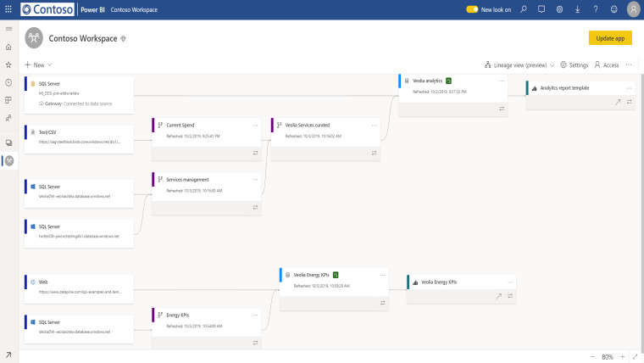Open the Lineage view (preview) dropdown

pos(519,65)
